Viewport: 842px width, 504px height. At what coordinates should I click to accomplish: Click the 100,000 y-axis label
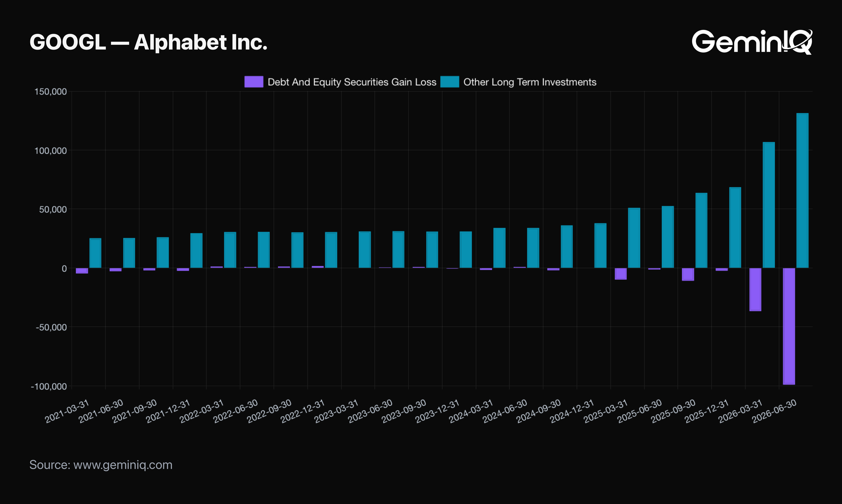(51, 151)
